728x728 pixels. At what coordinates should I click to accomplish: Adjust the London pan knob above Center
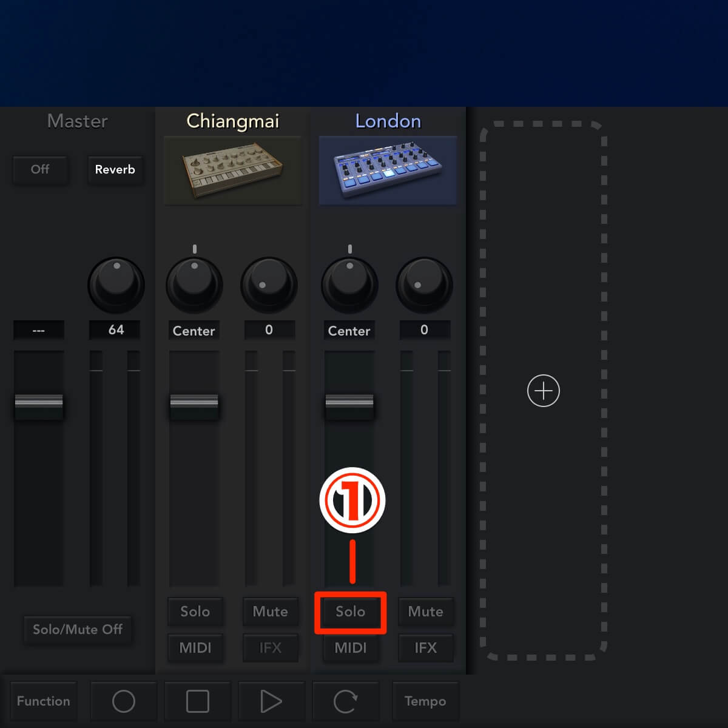349,285
